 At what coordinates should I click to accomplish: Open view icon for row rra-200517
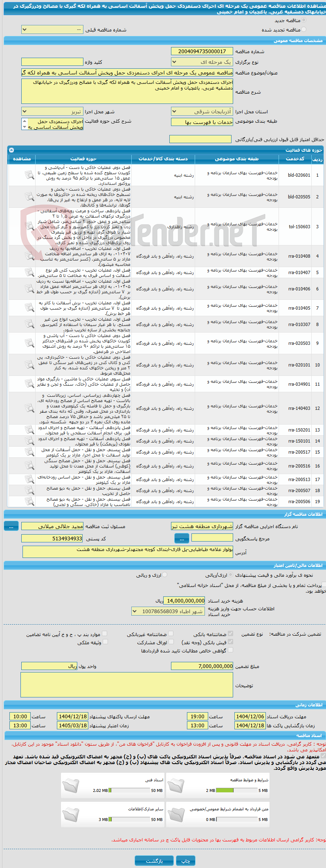pyautogui.click(x=29, y=452)
